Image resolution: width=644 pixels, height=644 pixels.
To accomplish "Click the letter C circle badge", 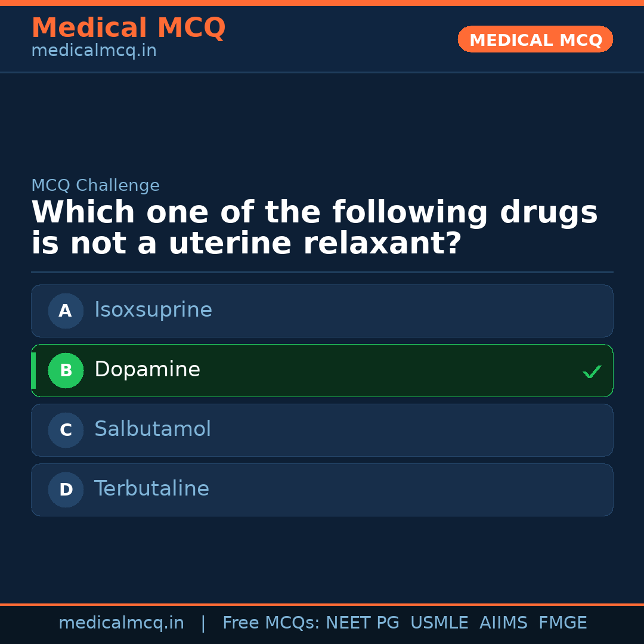I will tap(66, 430).
